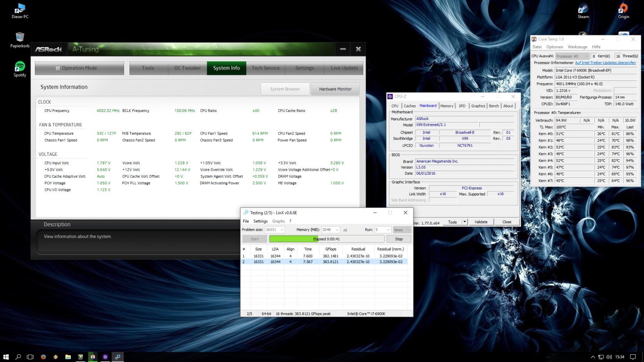The image size is (644, 362).
Task: Open the Optionen menu in Core Temp
Action: (555, 47)
